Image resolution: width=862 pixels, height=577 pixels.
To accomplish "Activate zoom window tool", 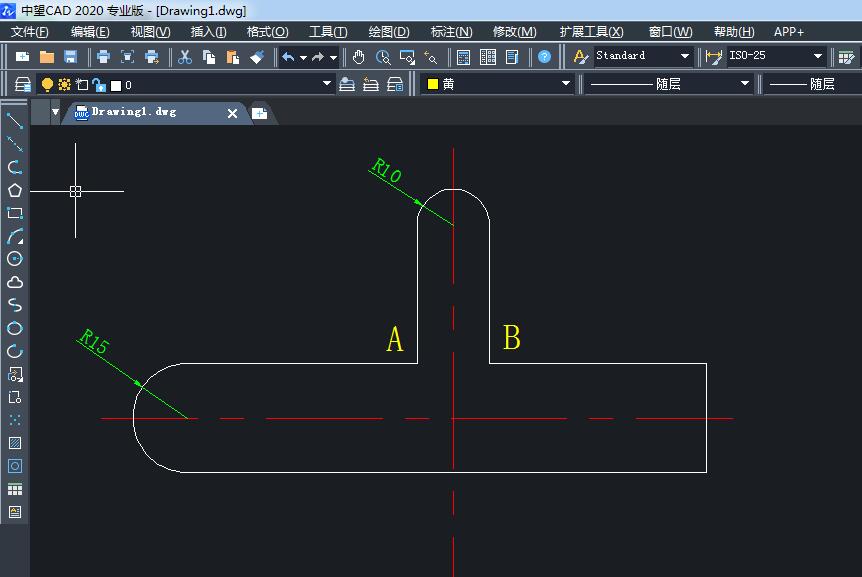I will click(407, 56).
